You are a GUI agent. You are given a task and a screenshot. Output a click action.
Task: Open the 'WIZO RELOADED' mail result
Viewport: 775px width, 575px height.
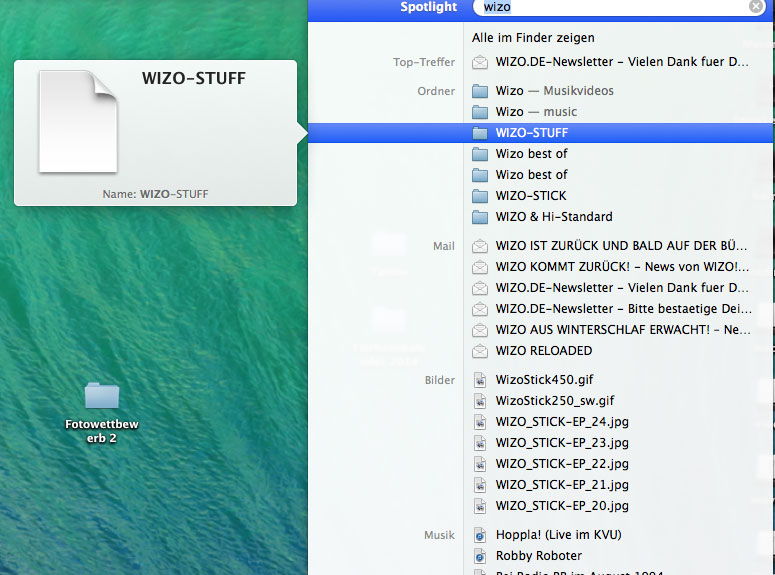click(544, 351)
